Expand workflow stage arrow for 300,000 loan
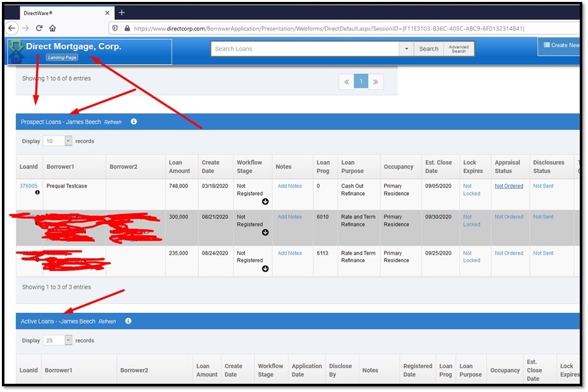Viewport: 588px width, 392px height. 265,232
